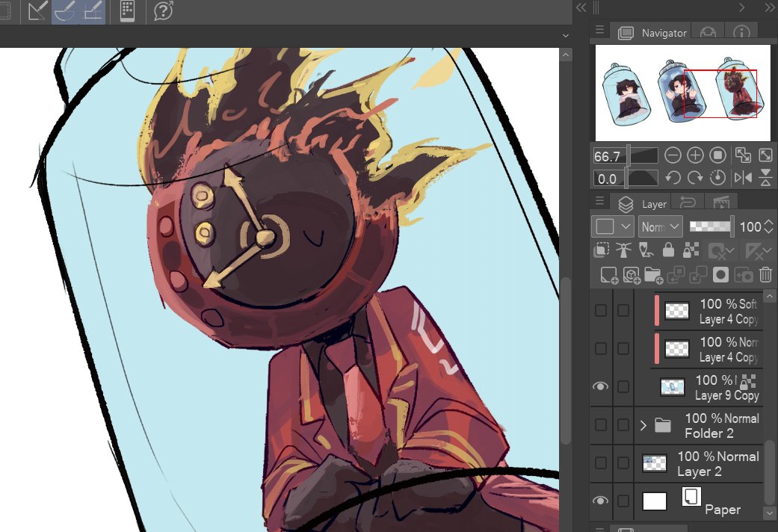778x532 pixels.
Task: Click Transfer to Lower Layer icon
Action: (676, 275)
